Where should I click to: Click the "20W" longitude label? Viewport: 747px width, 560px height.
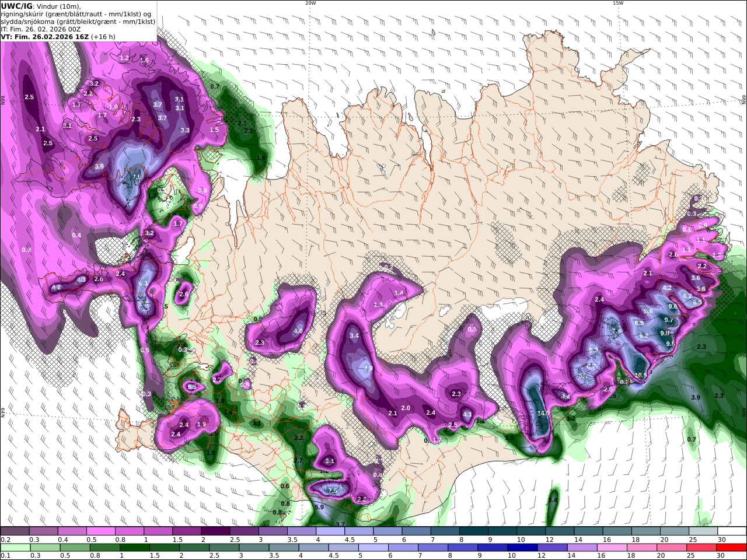click(310, 3)
